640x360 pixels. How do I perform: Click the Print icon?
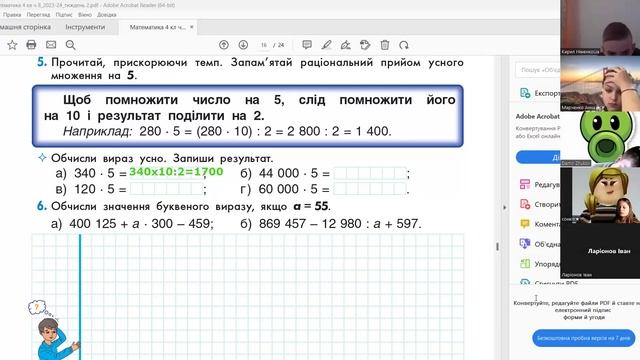pos(31,45)
